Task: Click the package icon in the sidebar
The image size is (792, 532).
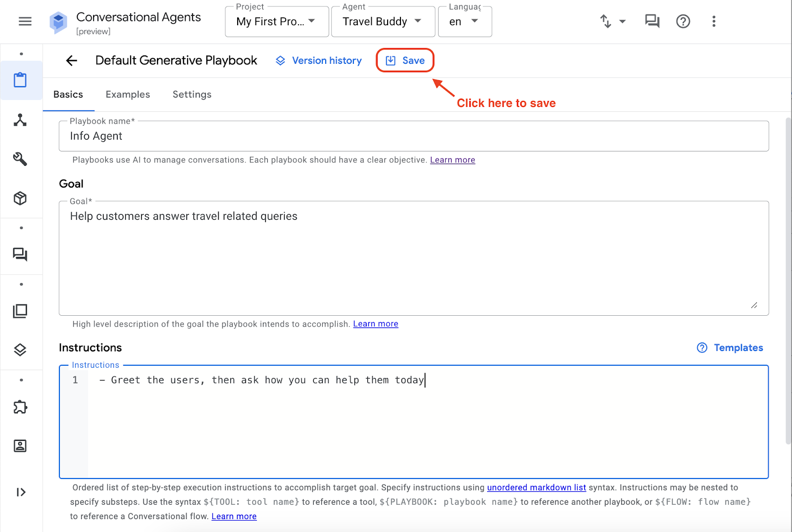Action: pyautogui.click(x=21, y=198)
